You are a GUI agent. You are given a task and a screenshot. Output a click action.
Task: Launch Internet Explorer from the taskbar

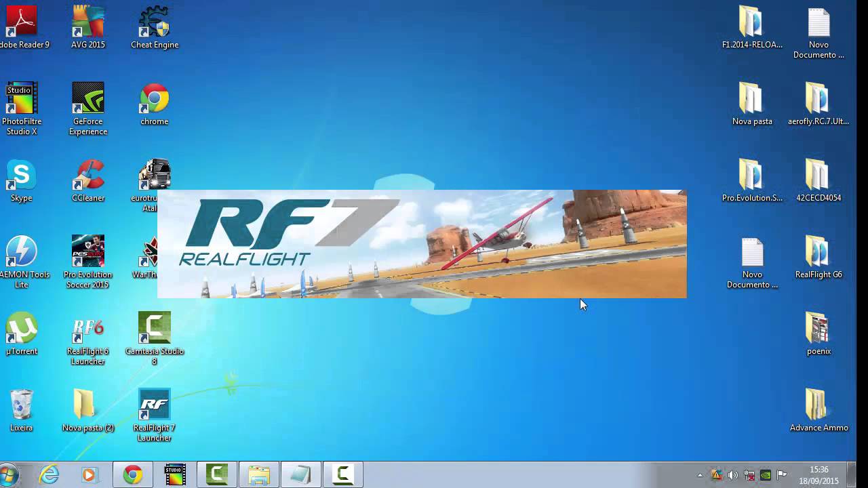tap(49, 475)
